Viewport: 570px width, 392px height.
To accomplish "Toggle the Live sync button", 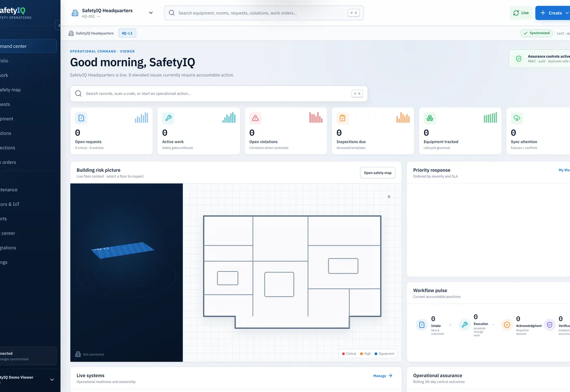I will (521, 13).
